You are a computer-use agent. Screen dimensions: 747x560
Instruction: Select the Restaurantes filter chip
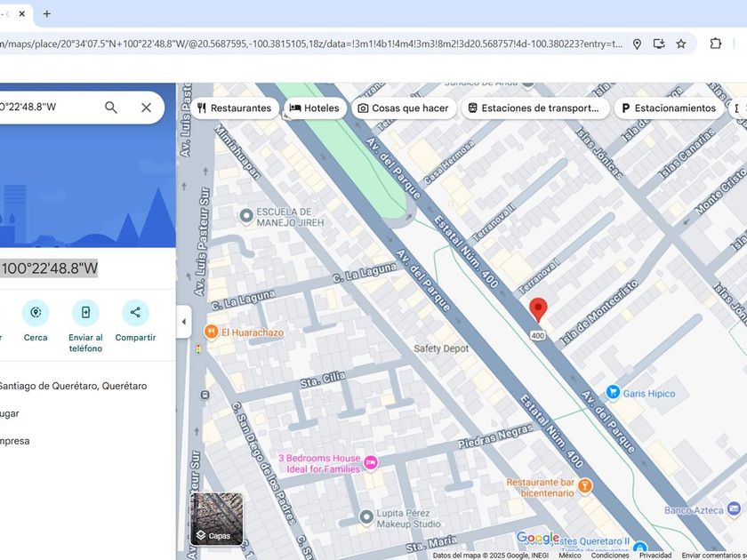pyautogui.click(x=234, y=108)
